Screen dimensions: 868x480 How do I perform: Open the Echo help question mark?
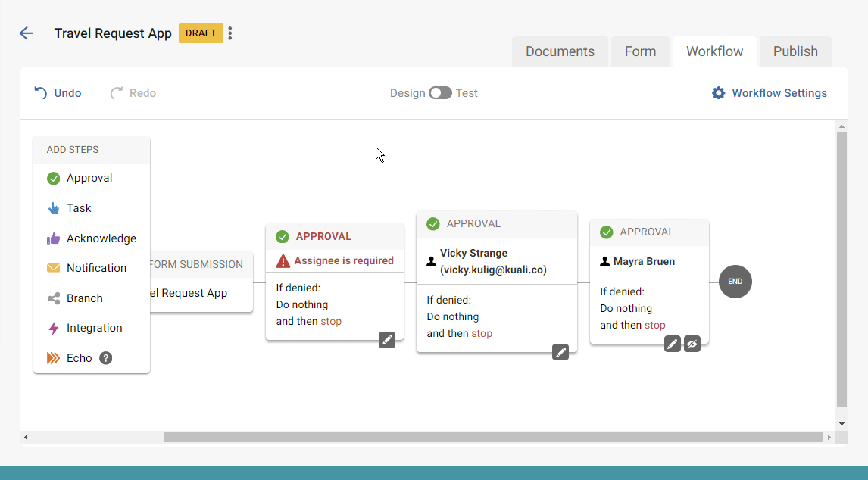106,358
